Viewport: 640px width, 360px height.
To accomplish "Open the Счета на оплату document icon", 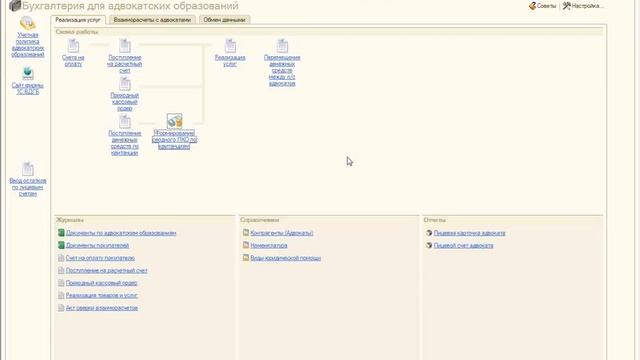I will [x=73, y=46].
